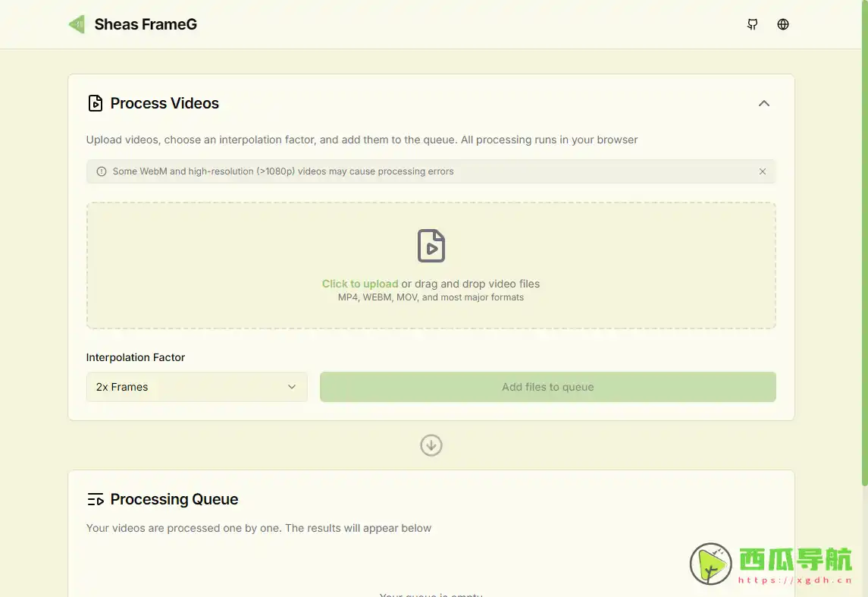Click the page vertical scrollbar
Screen dimensions: 868x597
click(x=864, y=243)
